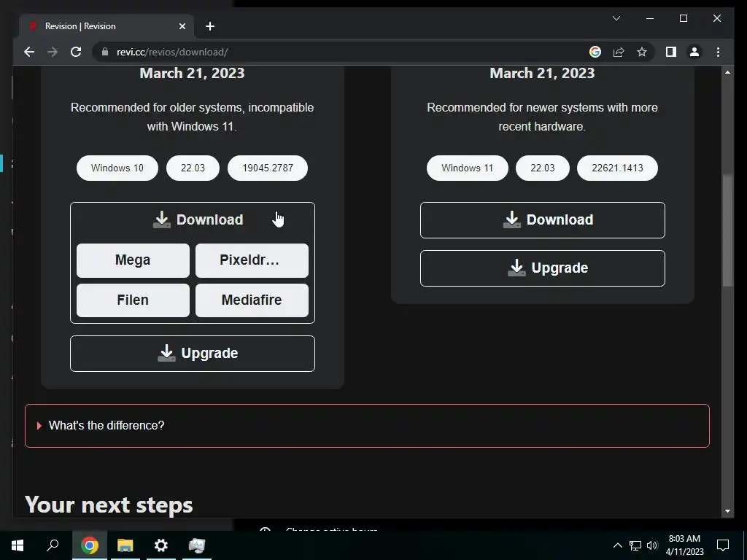Expand "What's the difference?" section

367,426
